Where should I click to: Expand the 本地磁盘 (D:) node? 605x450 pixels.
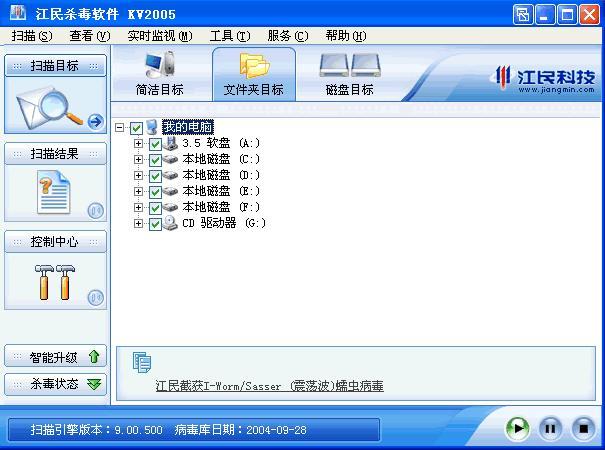click(x=138, y=176)
